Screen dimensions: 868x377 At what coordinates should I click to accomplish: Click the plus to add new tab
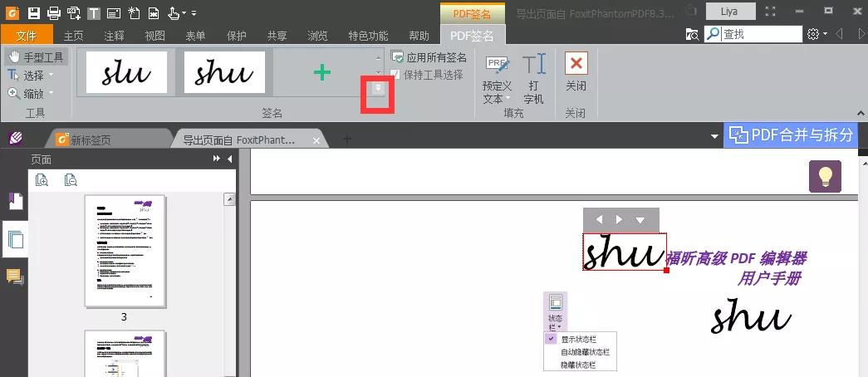pos(346,140)
